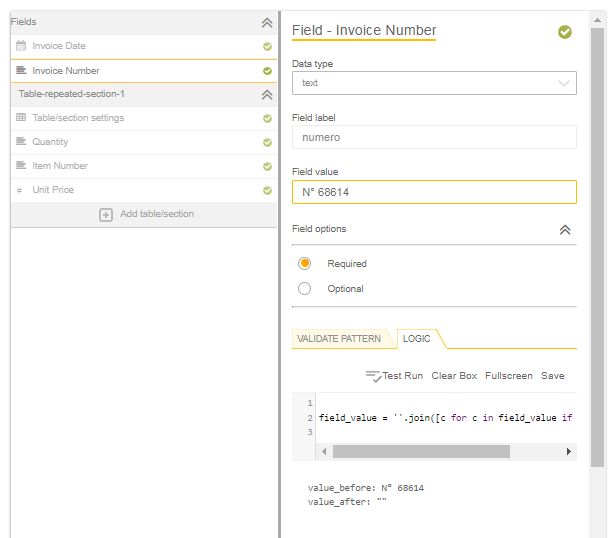615x538 pixels.
Task: Collapse the Field options section
Action: tap(565, 230)
